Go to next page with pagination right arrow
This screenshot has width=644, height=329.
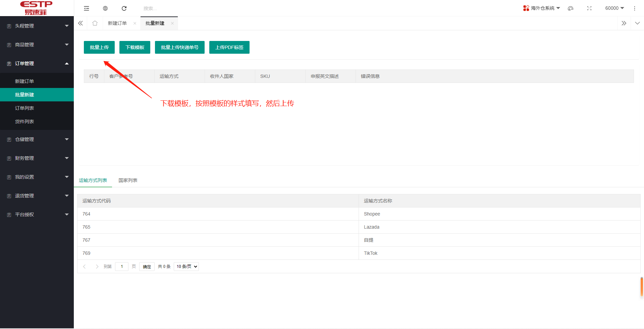(97, 266)
